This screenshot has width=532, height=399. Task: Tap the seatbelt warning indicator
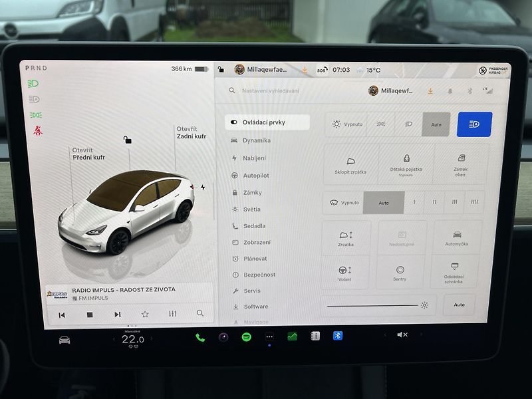tap(38, 130)
